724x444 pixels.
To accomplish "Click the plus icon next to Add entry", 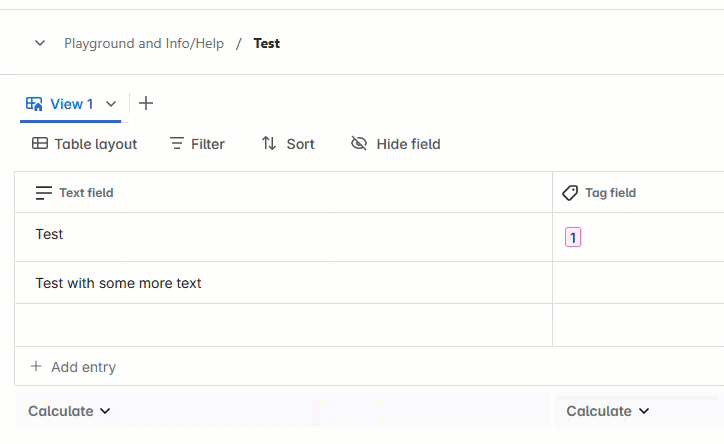I will [x=36, y=367].
